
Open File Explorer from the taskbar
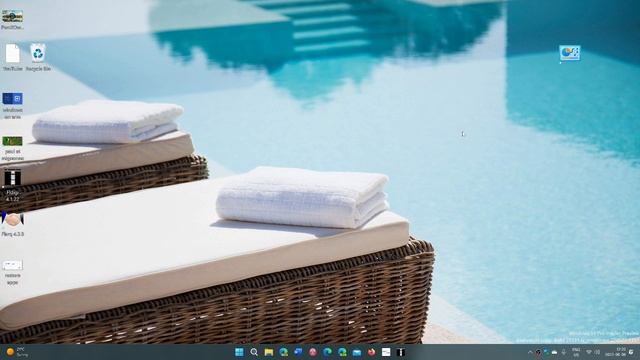(269, 352)
